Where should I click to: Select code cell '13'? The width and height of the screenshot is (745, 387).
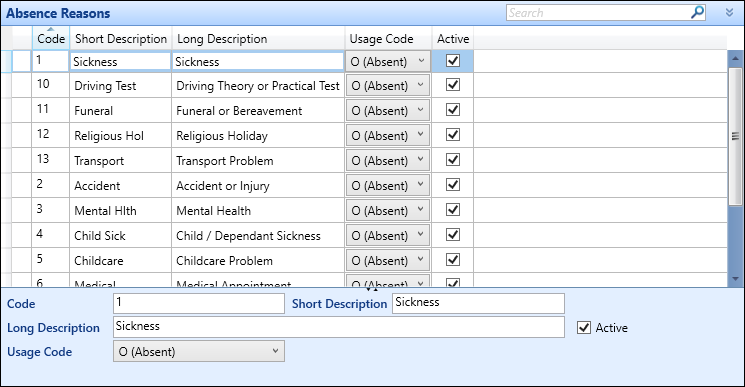50,160
